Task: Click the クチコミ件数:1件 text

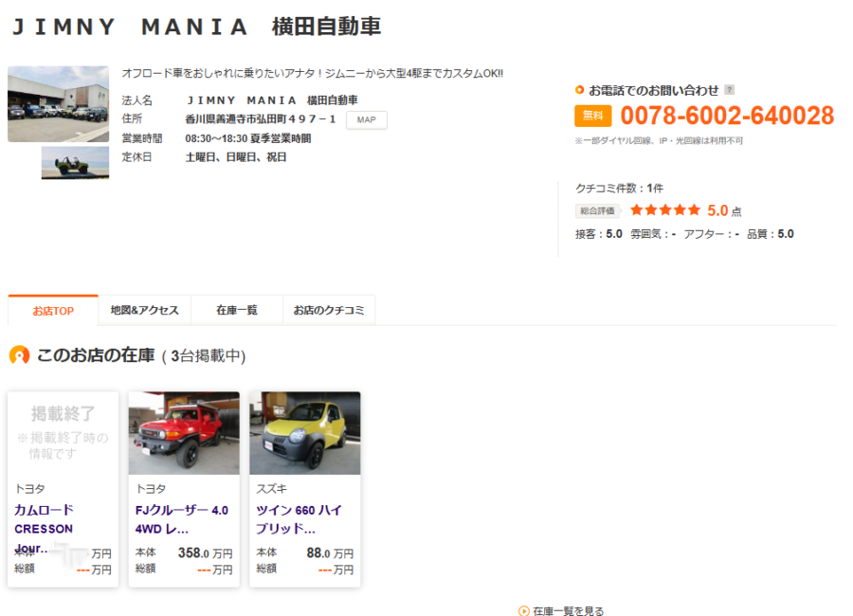Action: click(619, 189)
